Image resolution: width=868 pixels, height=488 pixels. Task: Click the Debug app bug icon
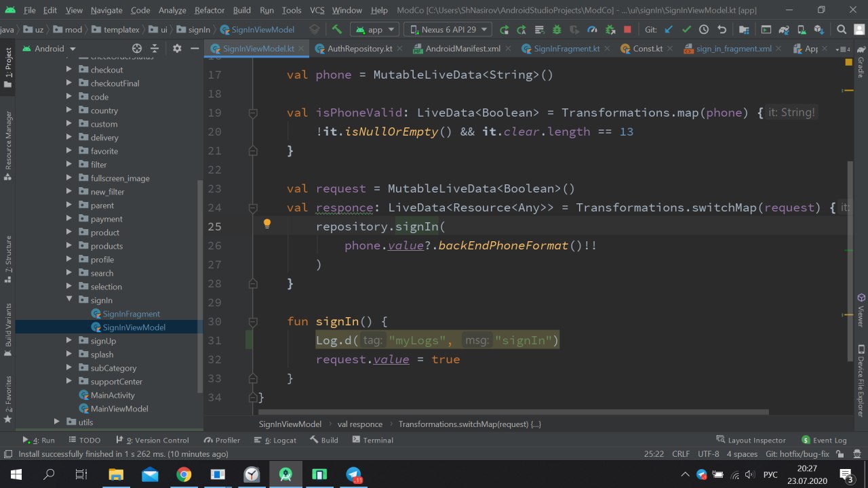tap(557, 30)
